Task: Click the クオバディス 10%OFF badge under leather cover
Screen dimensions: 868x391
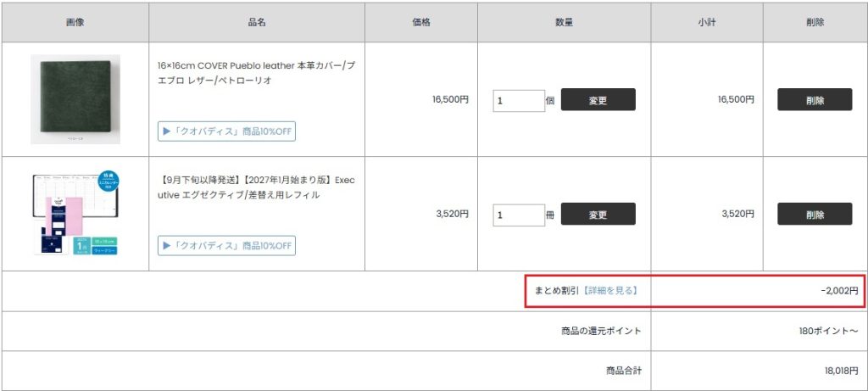Action: 226,131
